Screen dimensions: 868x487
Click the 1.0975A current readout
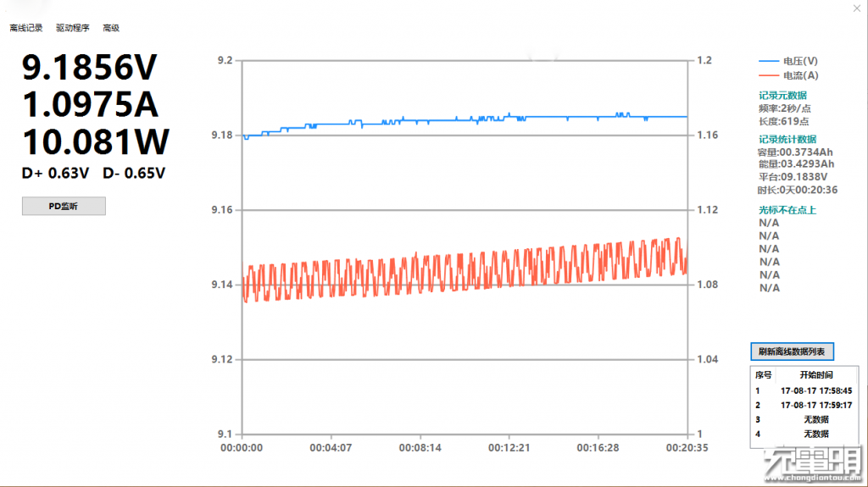pyautogui.click(x=90, y=105)
